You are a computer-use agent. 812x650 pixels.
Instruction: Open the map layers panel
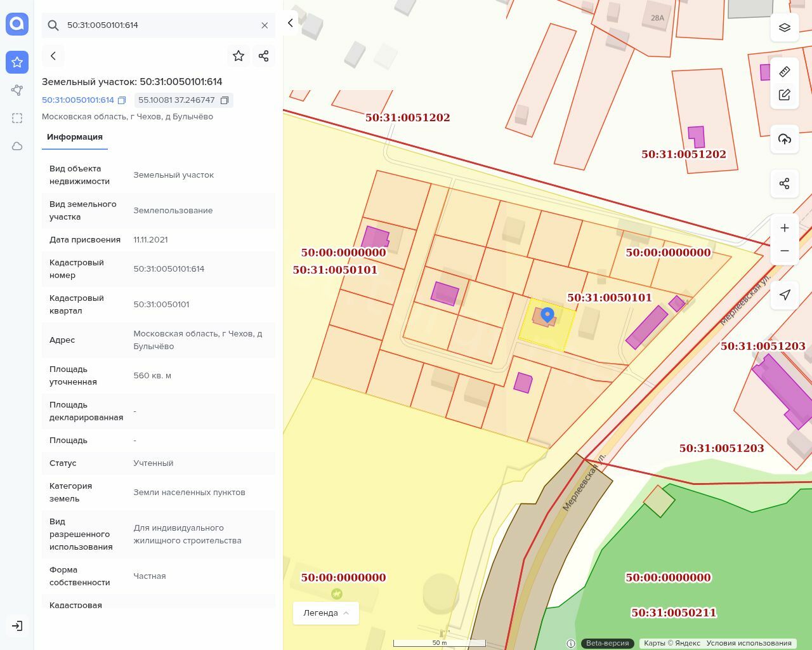pyautogui.click(x=785, y=28)
